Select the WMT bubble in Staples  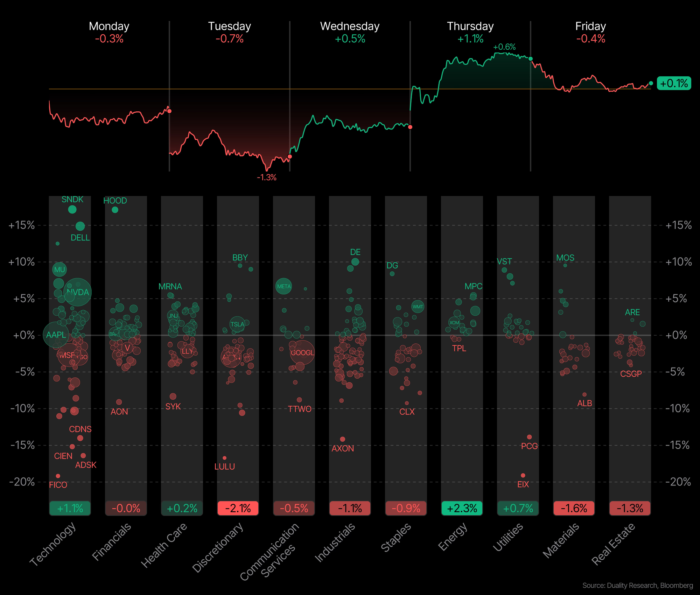(418, 307)
